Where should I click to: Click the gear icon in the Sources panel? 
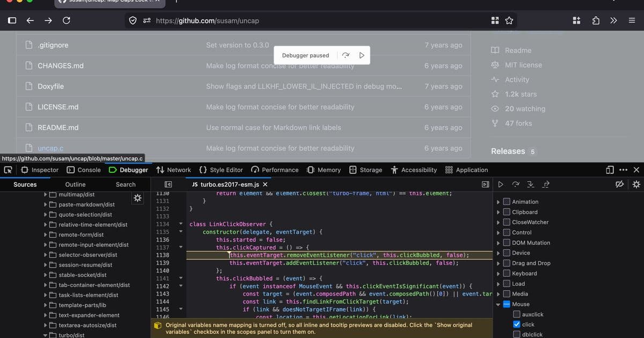(x=137, y=199)
